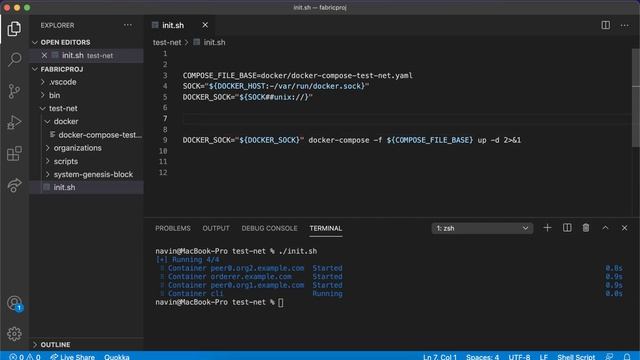Open the Live Share activity bar icon
The image size is (640, 360).
tap(14, 185)
